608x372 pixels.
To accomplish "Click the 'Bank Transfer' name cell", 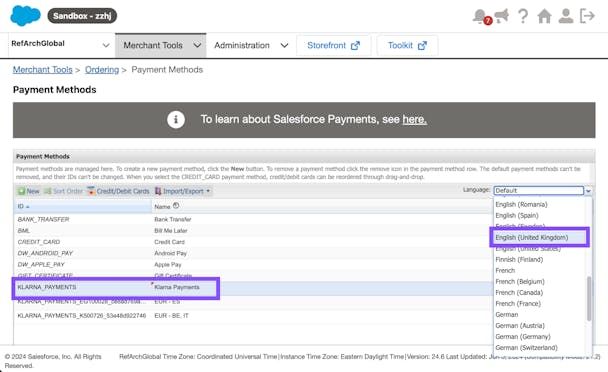I will pos(173,220).
